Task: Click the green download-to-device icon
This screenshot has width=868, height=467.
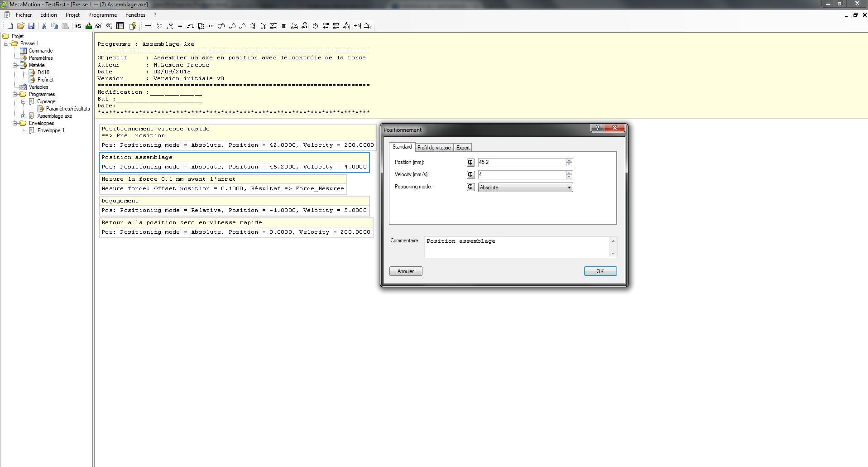Action: coord(89,26)
